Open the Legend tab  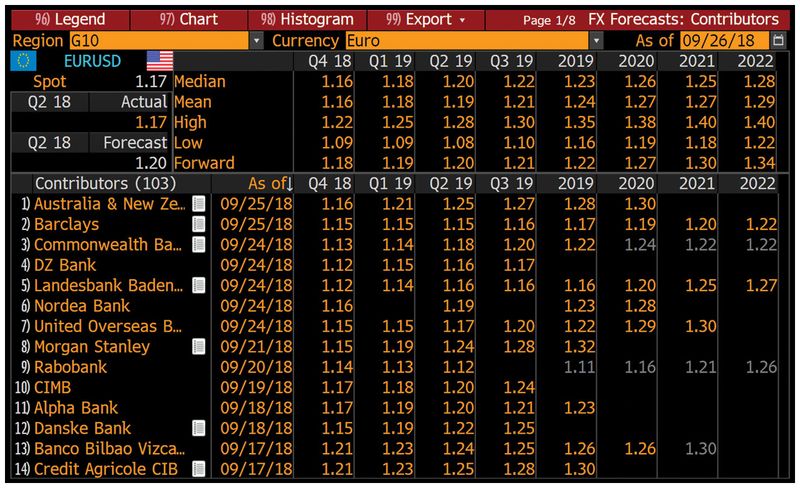(70, 19)
